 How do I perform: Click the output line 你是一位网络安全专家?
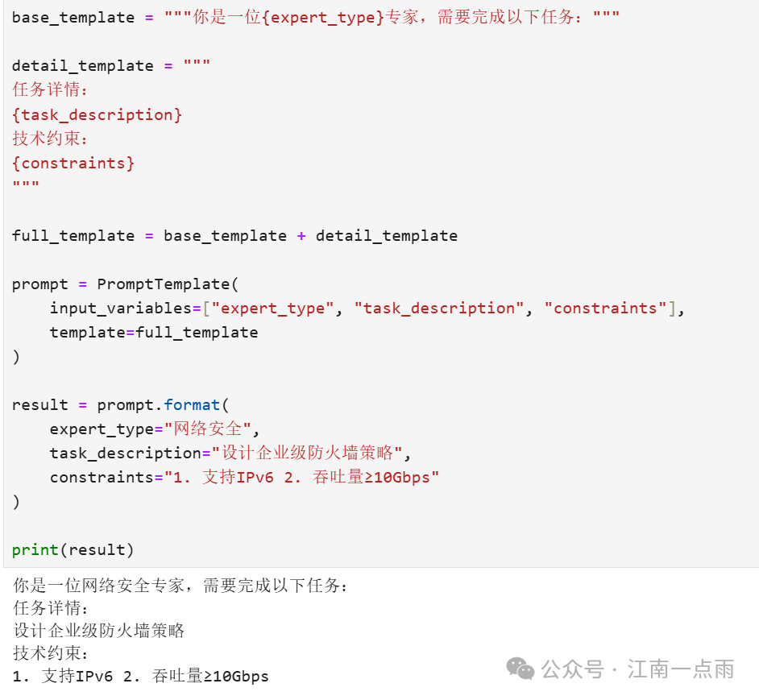pos(180,586)
